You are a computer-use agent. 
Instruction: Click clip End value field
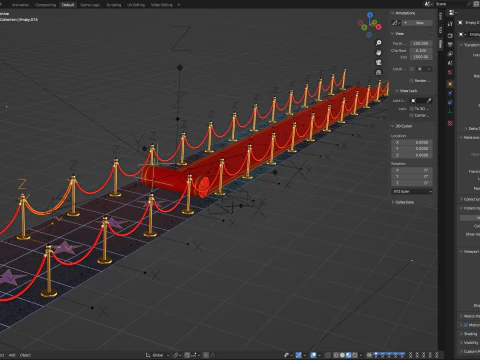click(421, 57)
